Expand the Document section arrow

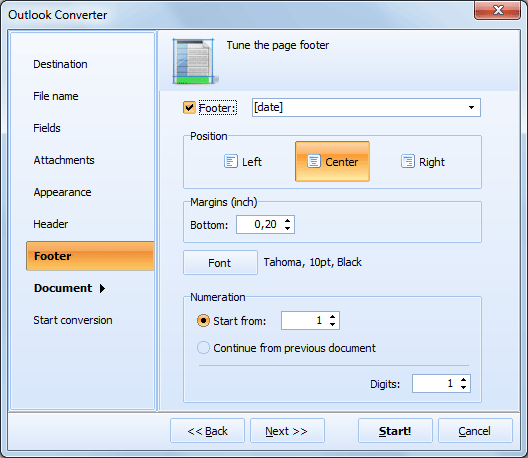(102, 288)
